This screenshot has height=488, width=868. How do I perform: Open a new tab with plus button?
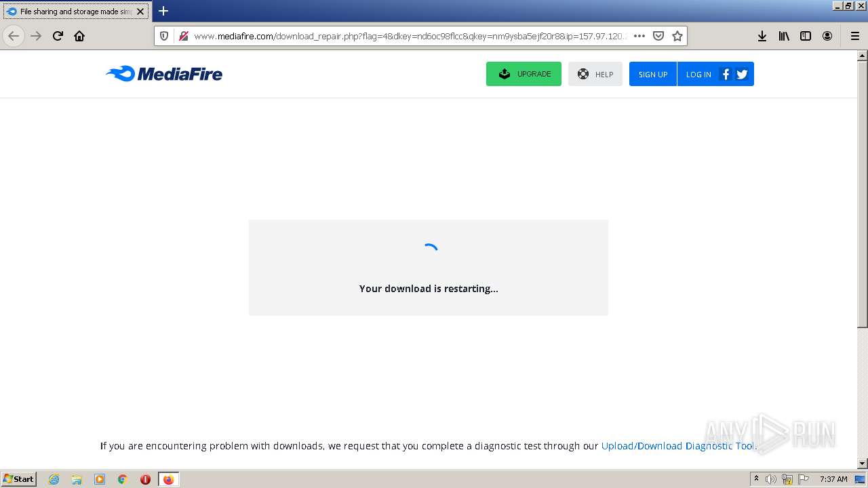(x=163, y=11)
